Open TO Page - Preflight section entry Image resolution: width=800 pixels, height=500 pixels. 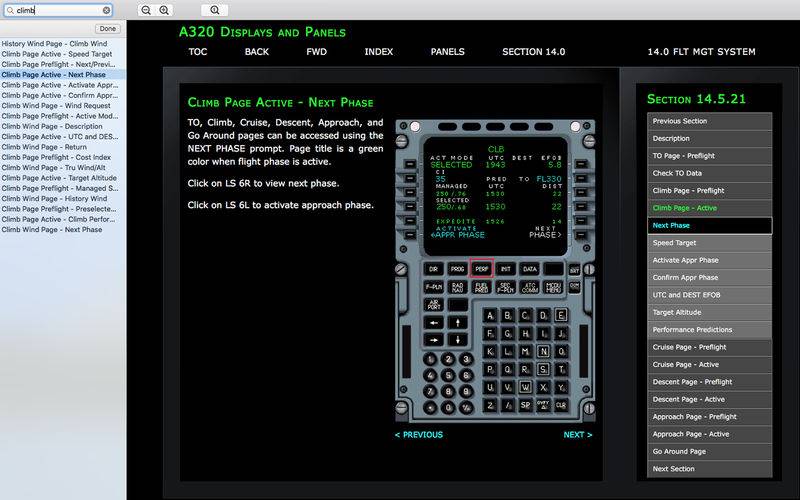coord(709,156)
